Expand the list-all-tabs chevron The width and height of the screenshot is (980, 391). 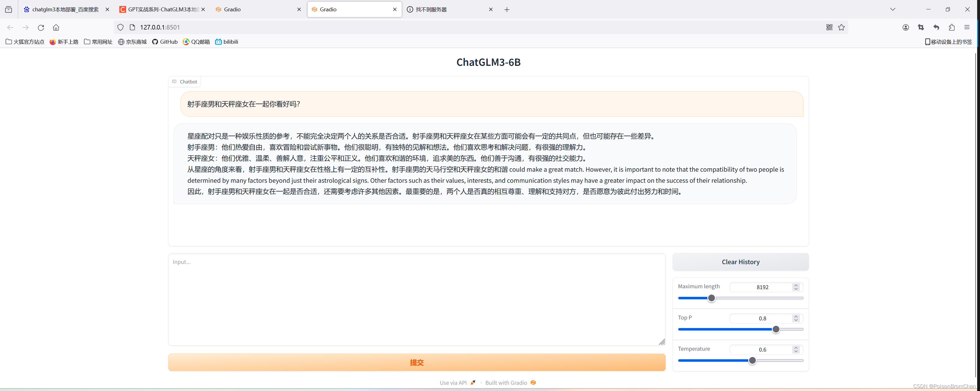point(893,9)
